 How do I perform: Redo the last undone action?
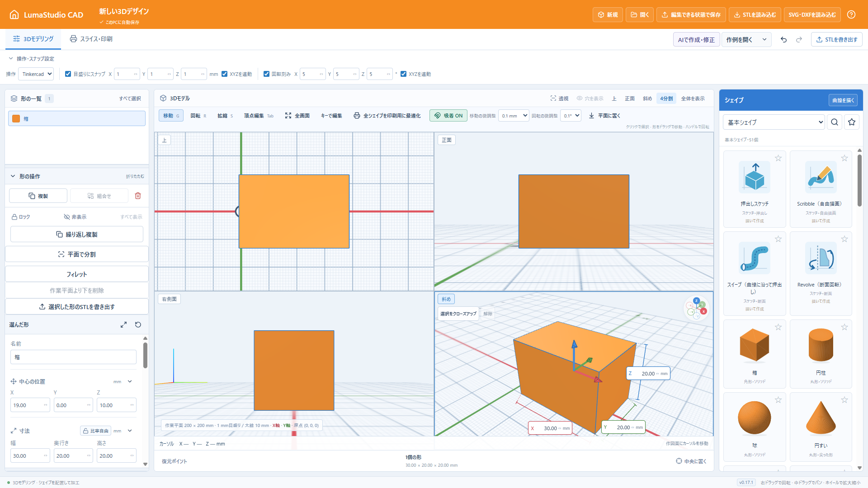(799, 40)
